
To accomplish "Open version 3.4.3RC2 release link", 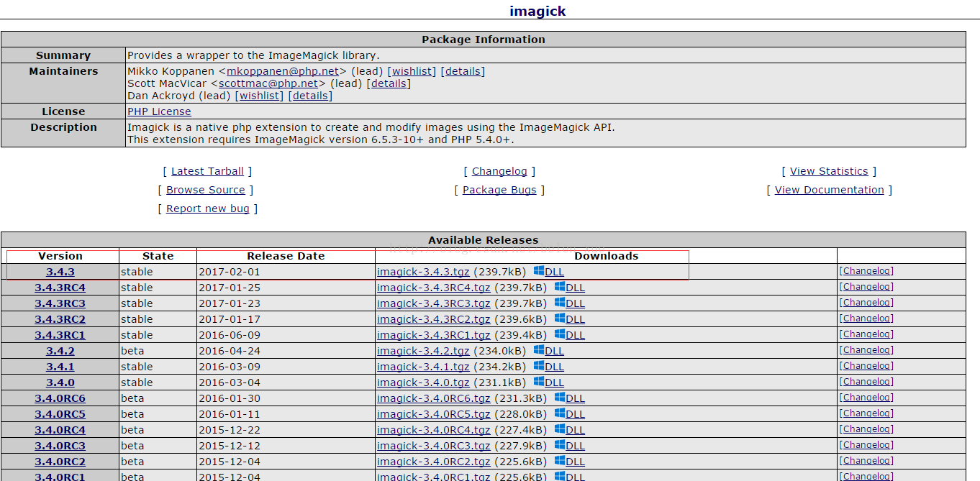I will point(60,319).
